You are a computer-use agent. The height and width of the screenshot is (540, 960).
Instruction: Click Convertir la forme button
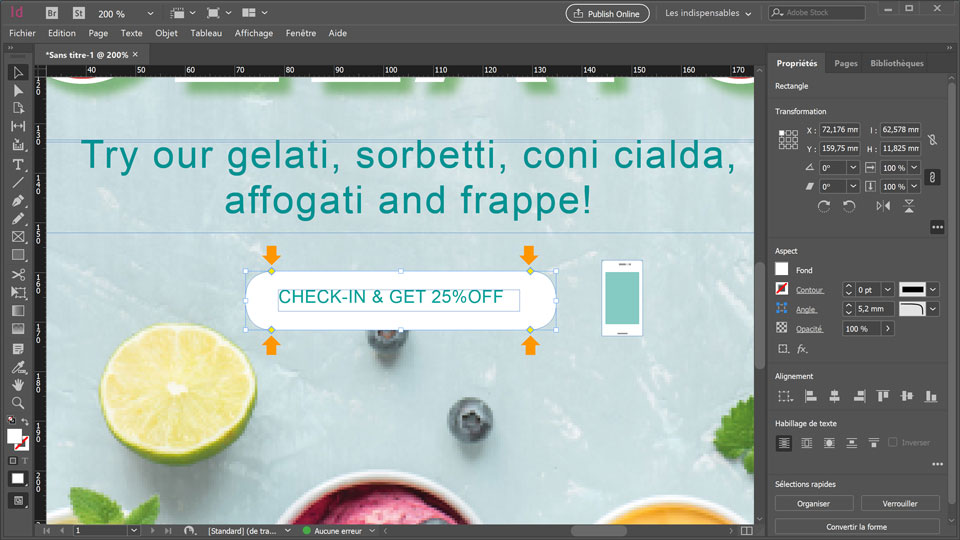[x=857, y=527]
